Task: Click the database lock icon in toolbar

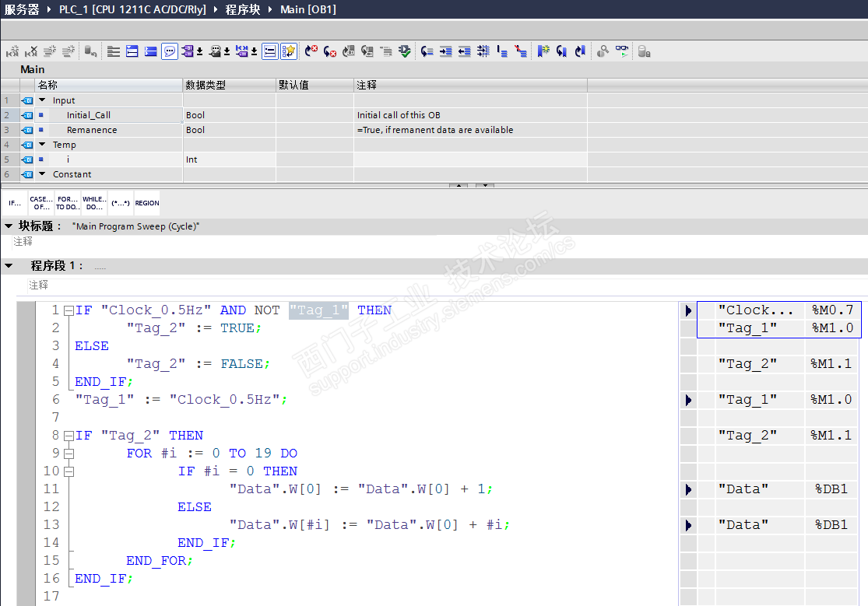Action: (x=644, y=51)
